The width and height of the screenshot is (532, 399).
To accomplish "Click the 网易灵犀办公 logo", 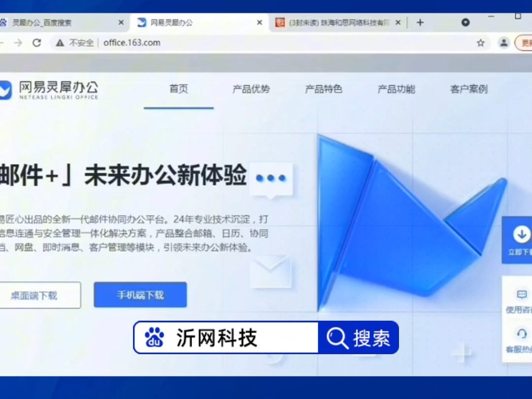I will click(49, 90).
